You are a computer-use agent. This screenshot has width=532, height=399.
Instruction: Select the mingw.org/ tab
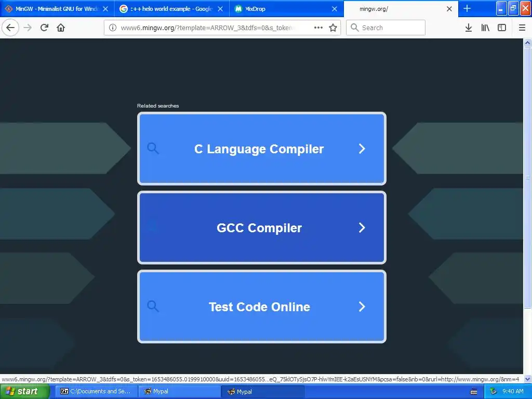coord(401,9)
